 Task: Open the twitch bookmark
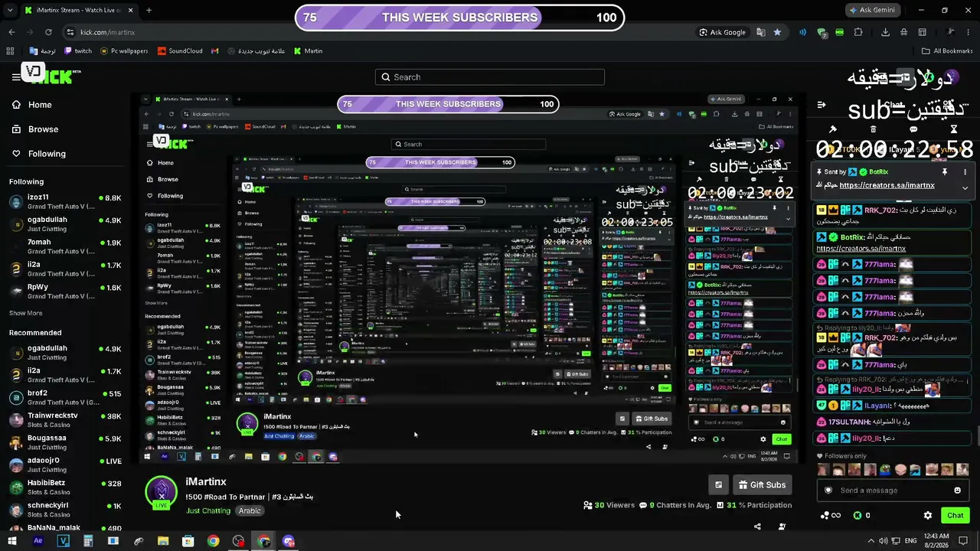coord(78,51)
